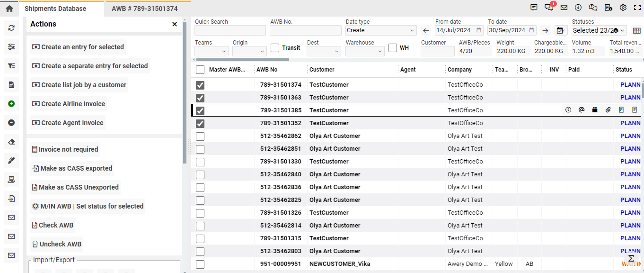Open the chat notifications icon with red badge

point(549,8)
